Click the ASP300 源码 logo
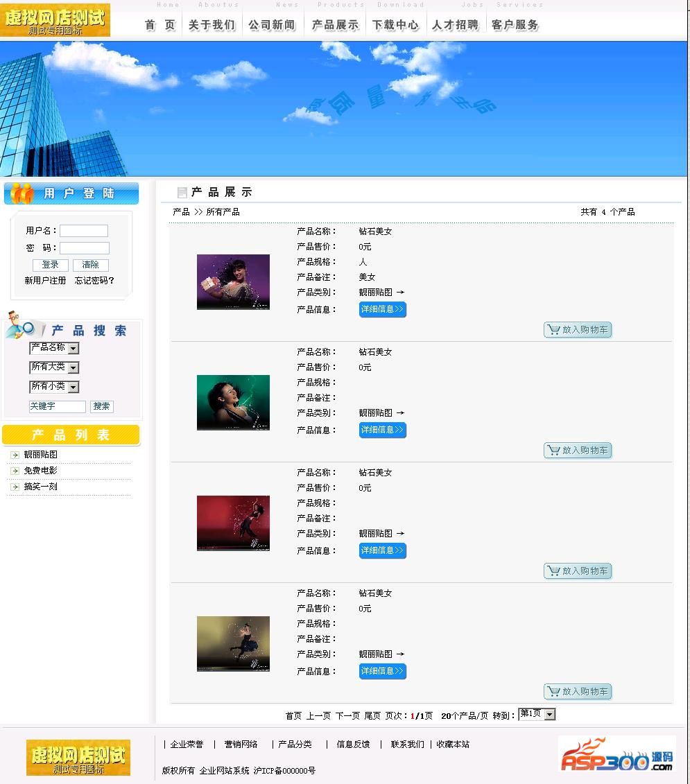Screen dimensions: 690x784 (x=616, y=755)
